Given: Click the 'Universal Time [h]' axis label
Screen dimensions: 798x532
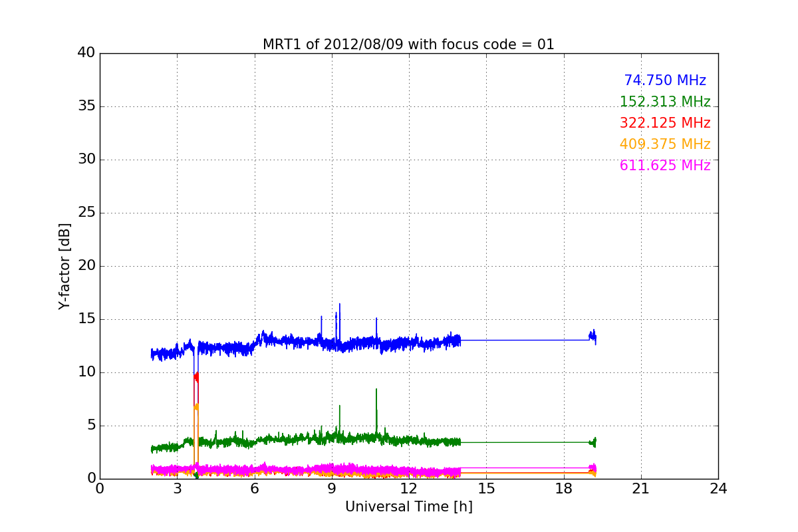Looking at the screenshot, I should 408,507.
